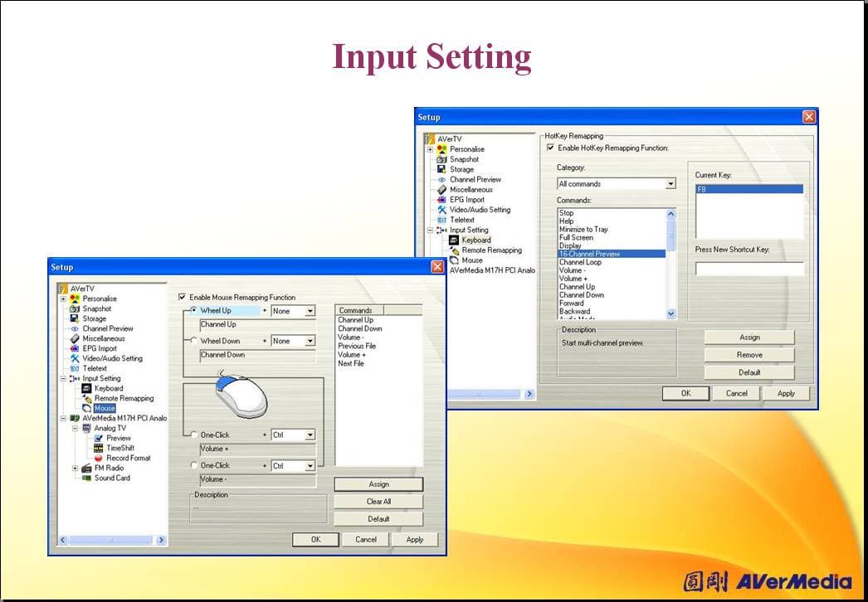Open Ctrl dropdown above Volume + field
Image resolution: width=868 pixels, height=602 pixels.
(x=310, y=435)
